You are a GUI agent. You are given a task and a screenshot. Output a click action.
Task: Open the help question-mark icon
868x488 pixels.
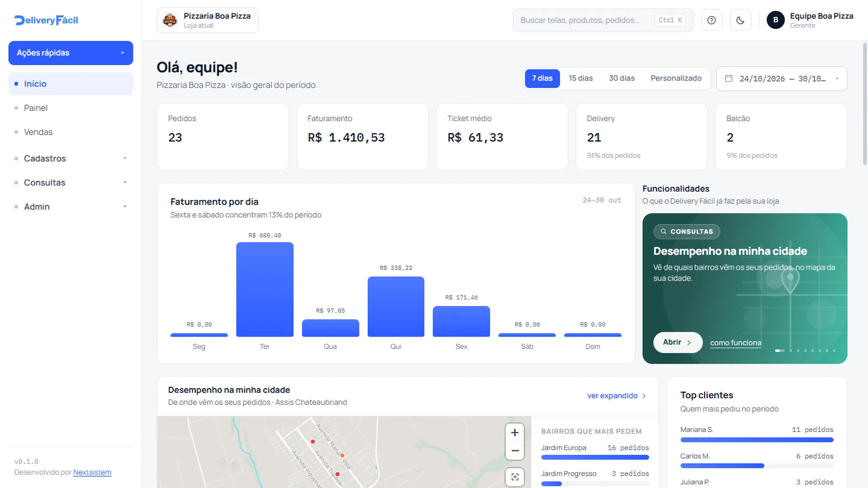pos(711,20)
